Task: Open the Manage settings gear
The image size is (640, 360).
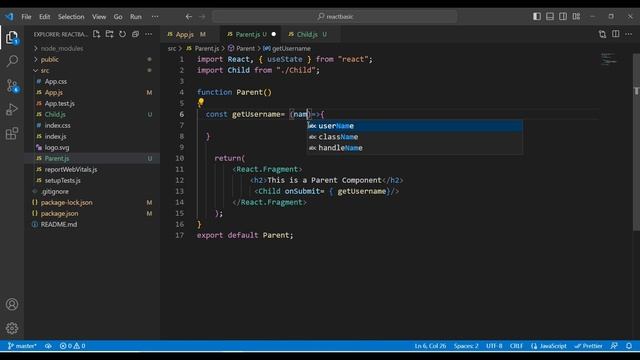Action: (x=12, y=328)
